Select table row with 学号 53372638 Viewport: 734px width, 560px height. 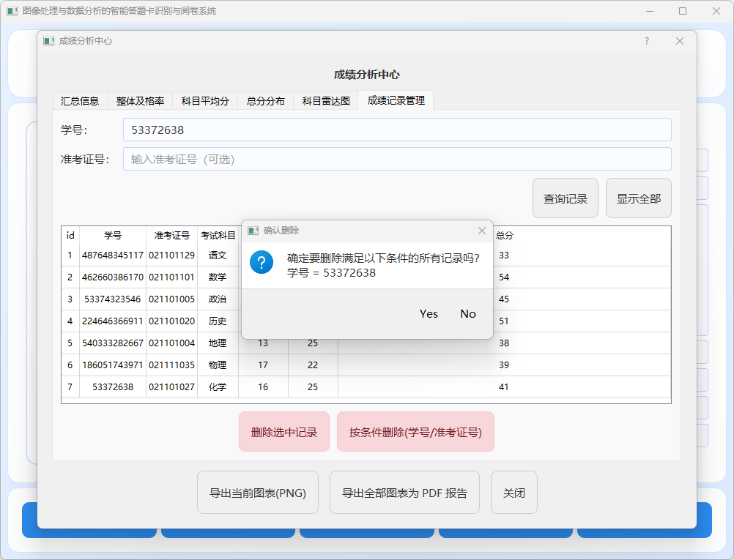coord(113,387)
